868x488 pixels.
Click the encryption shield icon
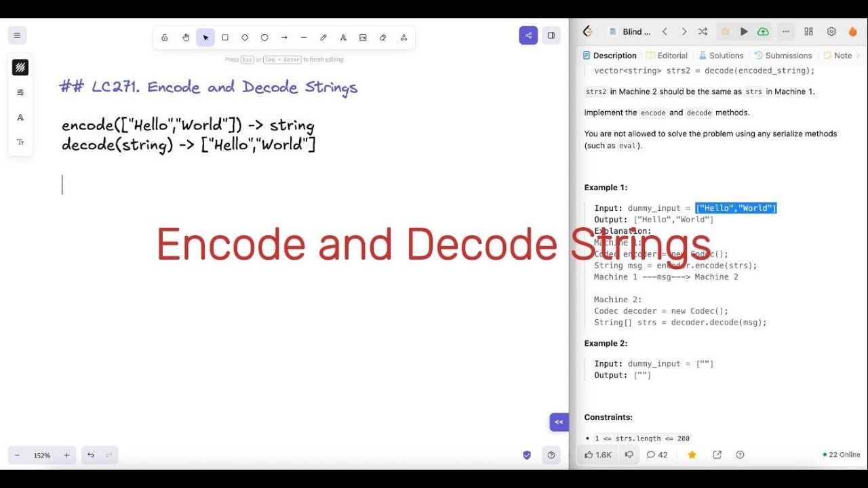coord(527,455)
